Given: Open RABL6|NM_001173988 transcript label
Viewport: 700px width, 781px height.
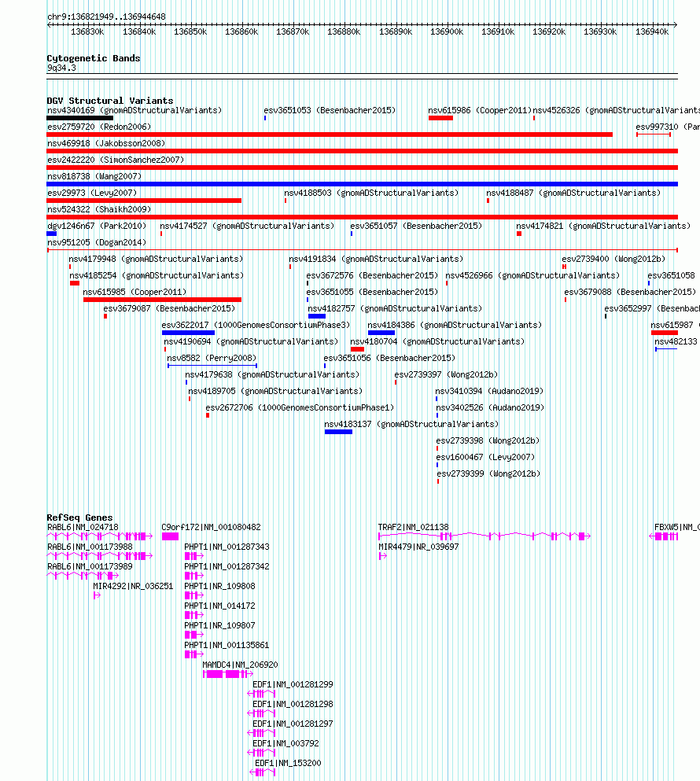Looking at the screenshot, I should click(90, 547).
